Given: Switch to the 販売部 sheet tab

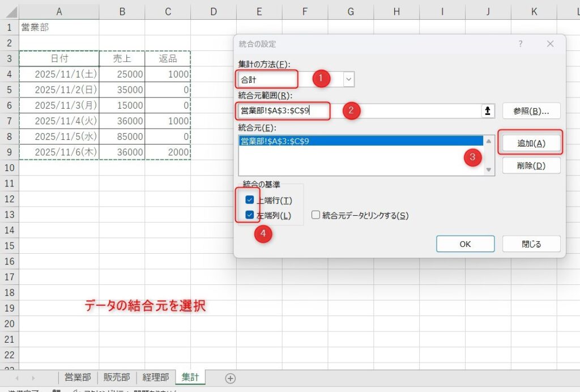Looking at the screenshot, I should pos(117,377).
